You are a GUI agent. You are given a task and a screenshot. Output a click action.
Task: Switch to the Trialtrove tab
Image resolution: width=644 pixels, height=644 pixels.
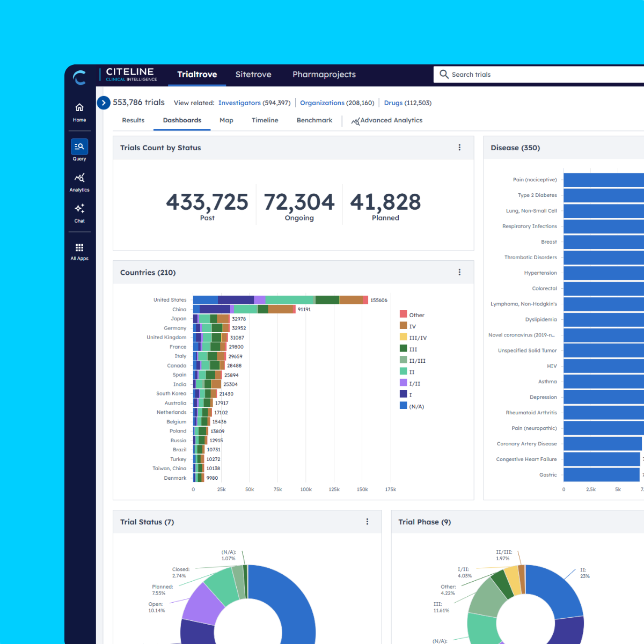point(197,74)
